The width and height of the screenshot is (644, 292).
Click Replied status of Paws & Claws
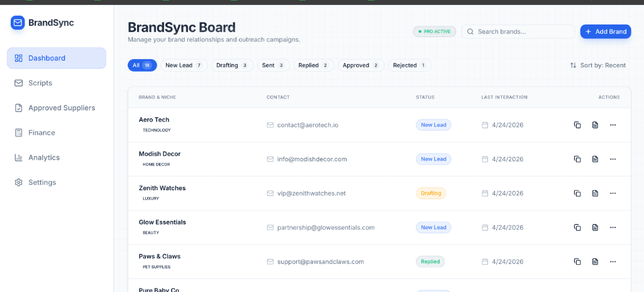click(x=430, y=262)
